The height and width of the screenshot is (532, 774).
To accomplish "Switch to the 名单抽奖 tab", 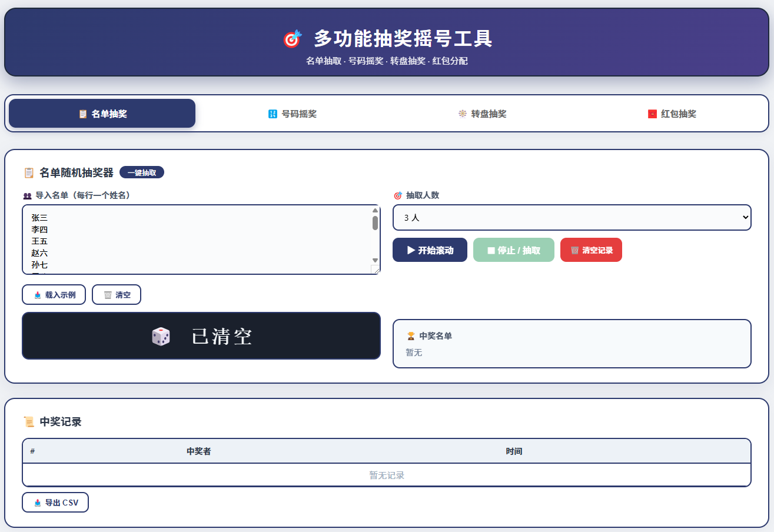I will point(102,114).
